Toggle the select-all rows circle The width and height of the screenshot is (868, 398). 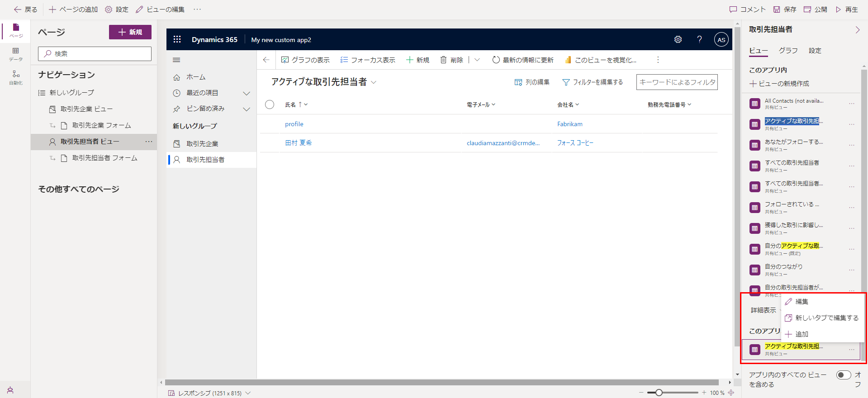(270, 104)
